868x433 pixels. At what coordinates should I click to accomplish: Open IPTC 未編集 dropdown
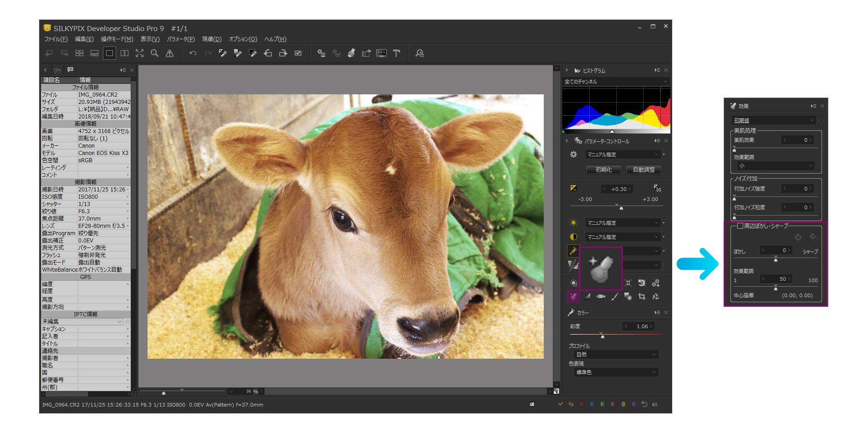pos(82,321)
